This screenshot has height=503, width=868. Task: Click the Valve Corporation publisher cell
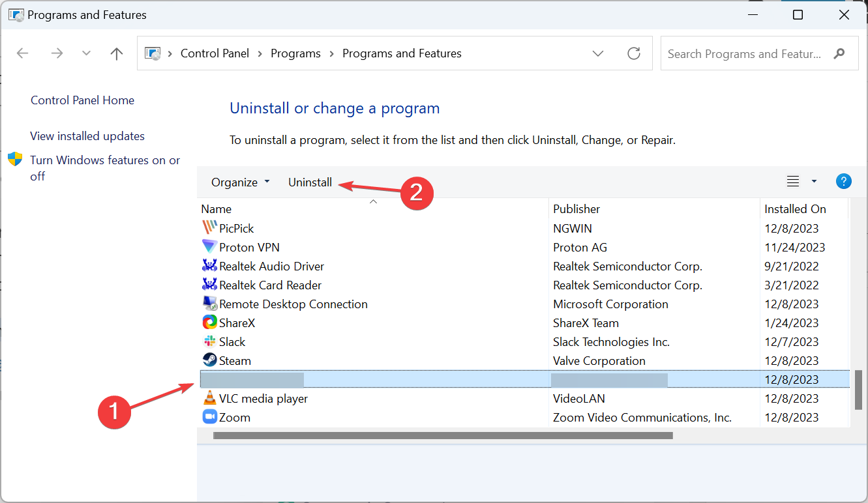tap(599, 360)
